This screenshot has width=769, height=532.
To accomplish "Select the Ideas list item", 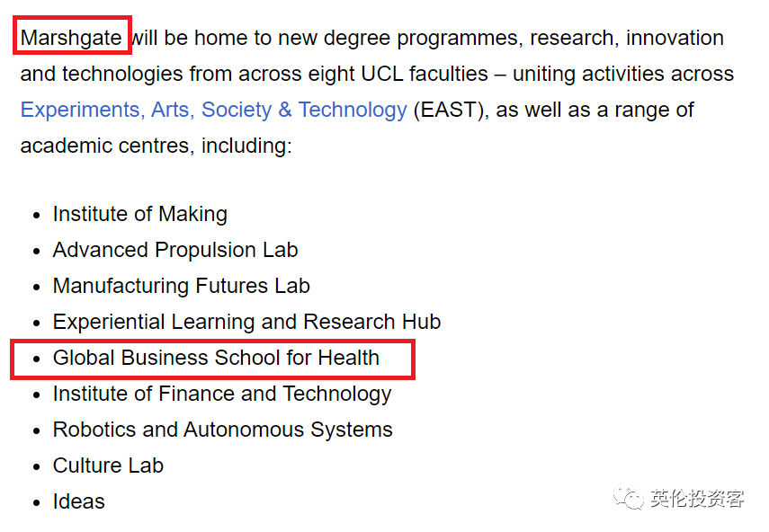I will 78,501.
